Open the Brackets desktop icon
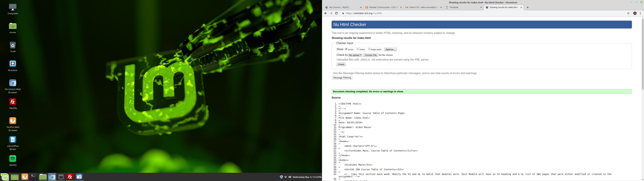This screenshot has width=644, height=181. tap(13, 64)
